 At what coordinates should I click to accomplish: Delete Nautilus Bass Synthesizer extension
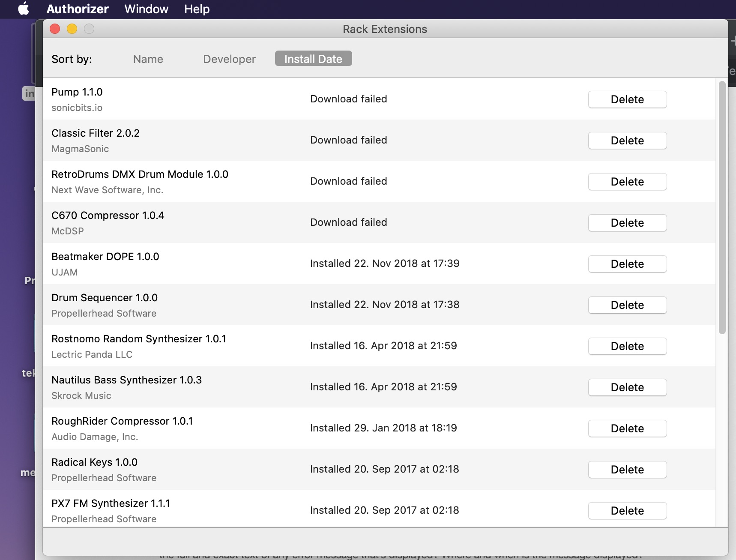click(627, 387)
